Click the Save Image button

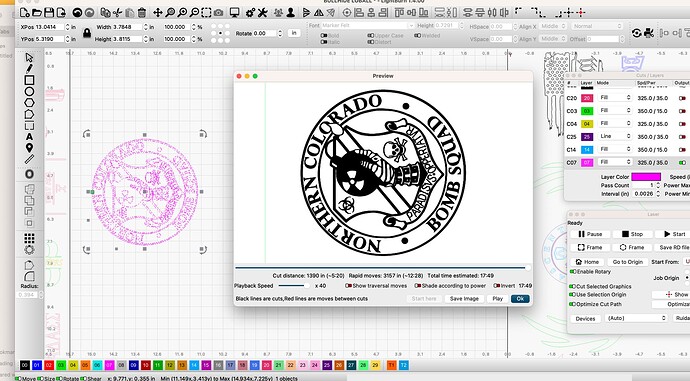point(464,299)
